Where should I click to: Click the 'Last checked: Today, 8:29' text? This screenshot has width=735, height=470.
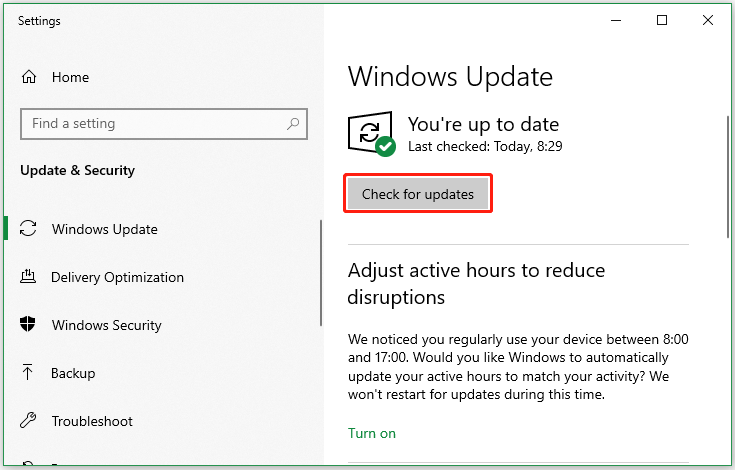click(x=485, y=146)
